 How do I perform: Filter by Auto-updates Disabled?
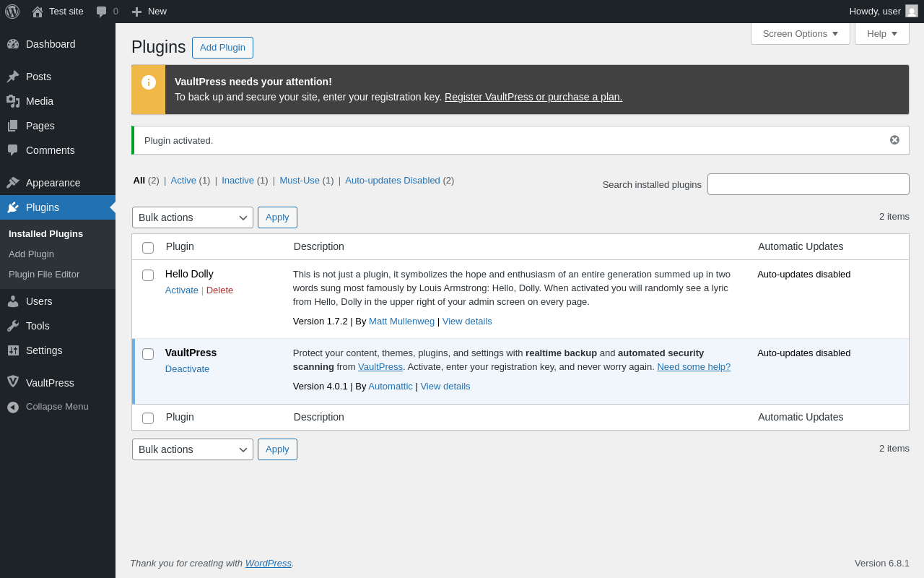pyautogui.click(x=393, y=181)
